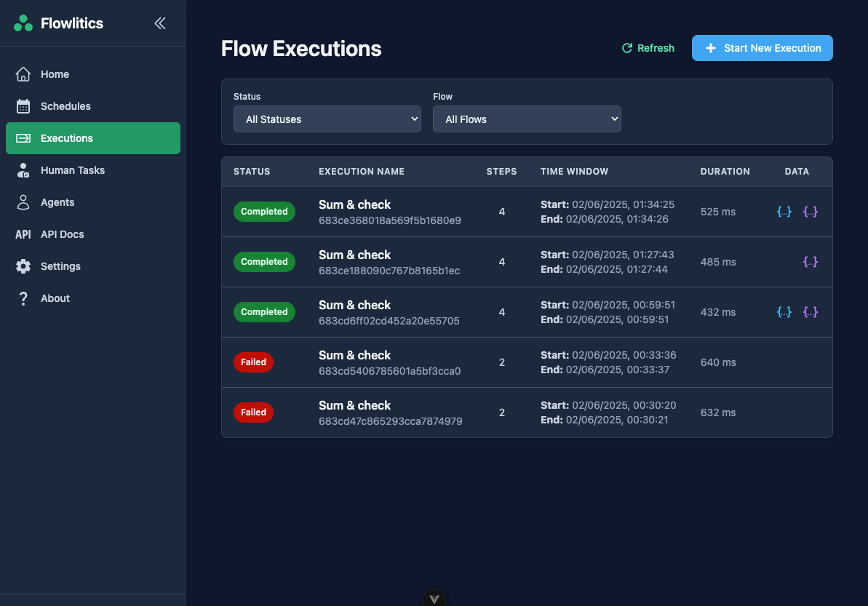Click the plus icon in Start New Execution
The image size is (868, 606).
pyautogui.click(x=711, y=48)
